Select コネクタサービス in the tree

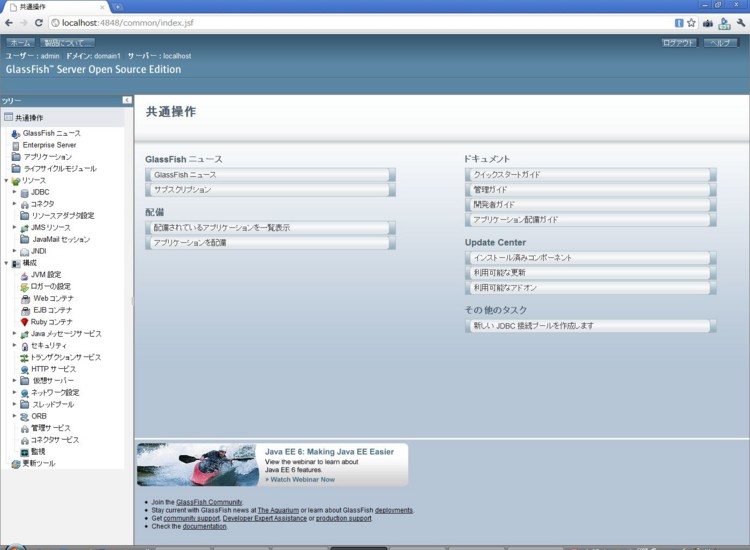pos(55,440)
